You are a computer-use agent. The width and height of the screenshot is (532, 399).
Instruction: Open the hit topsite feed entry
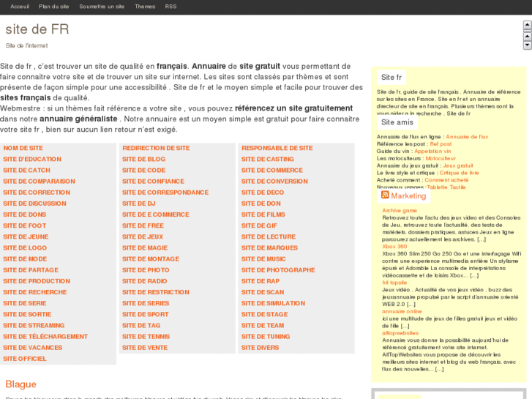tap(394, 283)
